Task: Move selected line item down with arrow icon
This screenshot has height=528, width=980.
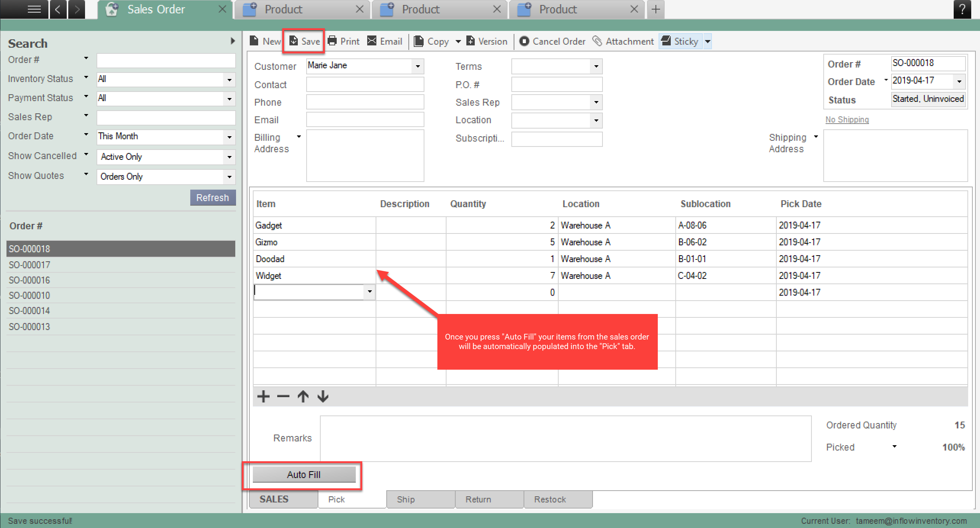Action: [323, 396]
